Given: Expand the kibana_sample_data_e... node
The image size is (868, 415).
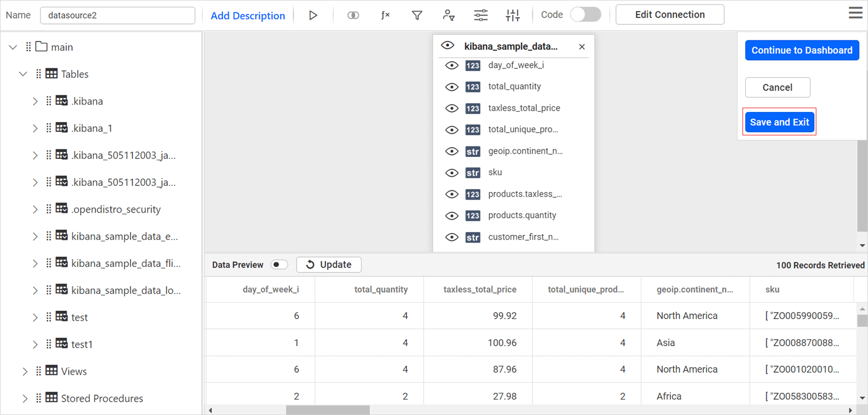Looking at the screenshot, I should pos(35,236).
